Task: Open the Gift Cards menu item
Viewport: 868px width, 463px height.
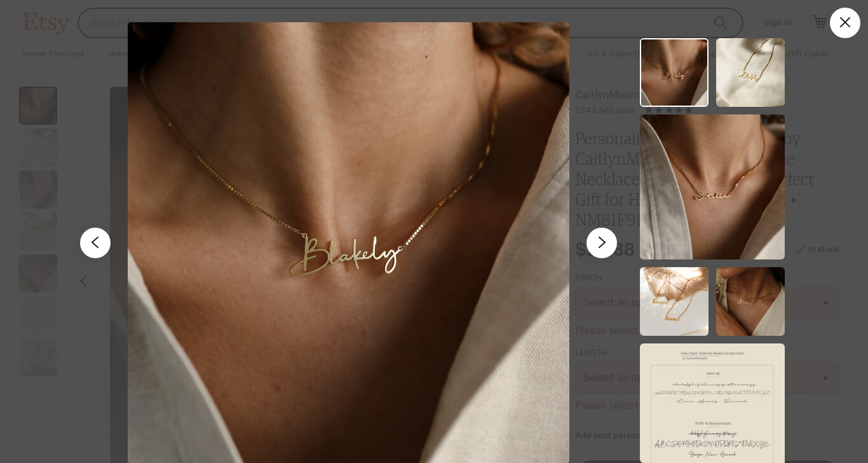Action: 808,54
